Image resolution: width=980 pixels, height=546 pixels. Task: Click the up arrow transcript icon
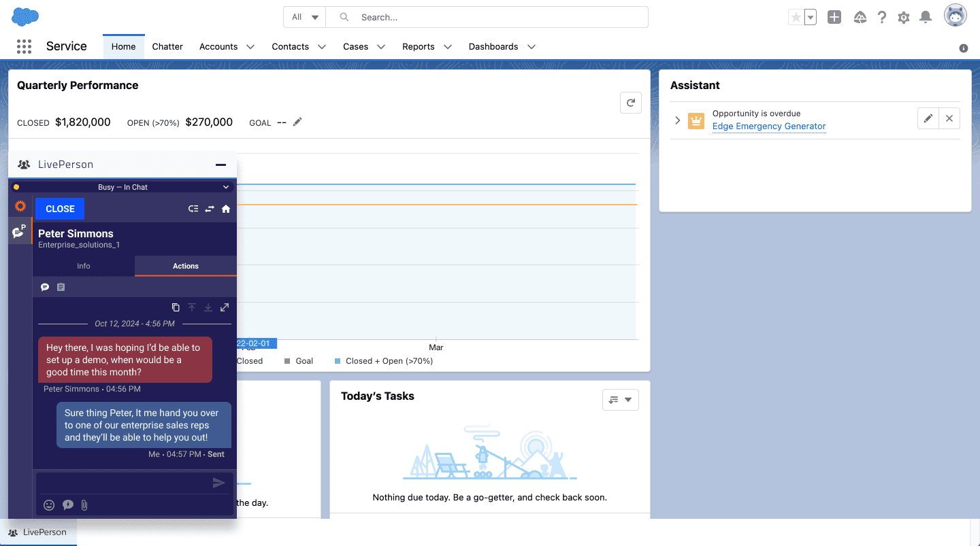point(192,307)
